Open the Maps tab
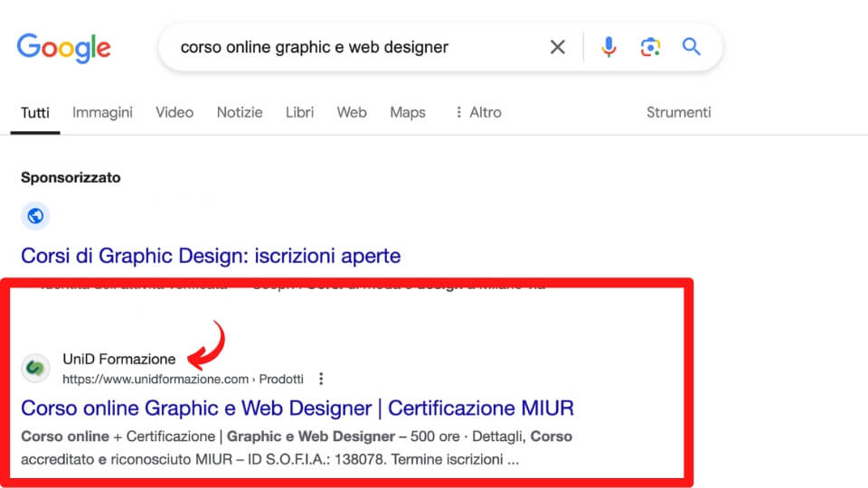Viewport: 868px width, 488px height. [x=408, y=112]
